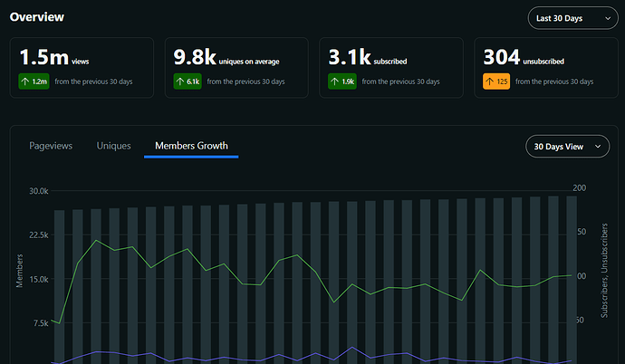The height and width of the screenshot is (364, 625).
Task: Click the 30.0k y-axis label
Action: point(39,191)
